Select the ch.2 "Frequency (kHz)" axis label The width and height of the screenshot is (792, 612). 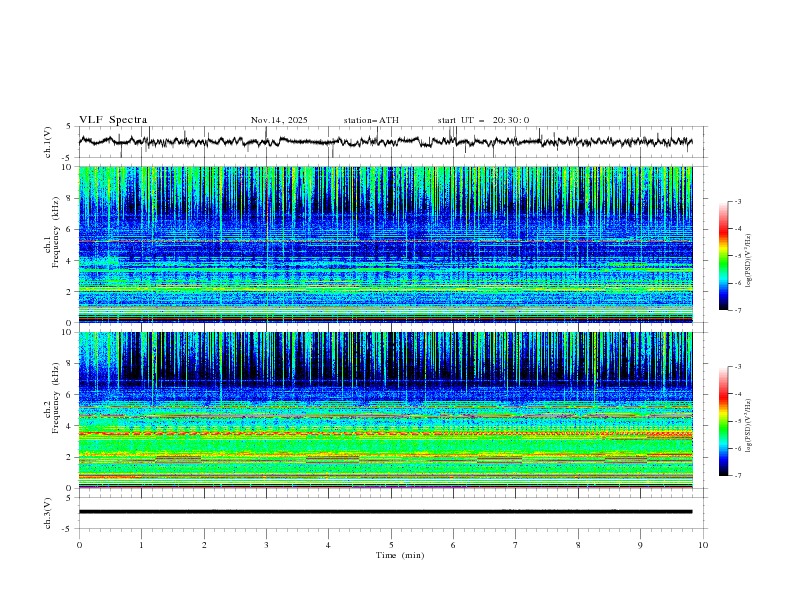[x=55, y=397]
